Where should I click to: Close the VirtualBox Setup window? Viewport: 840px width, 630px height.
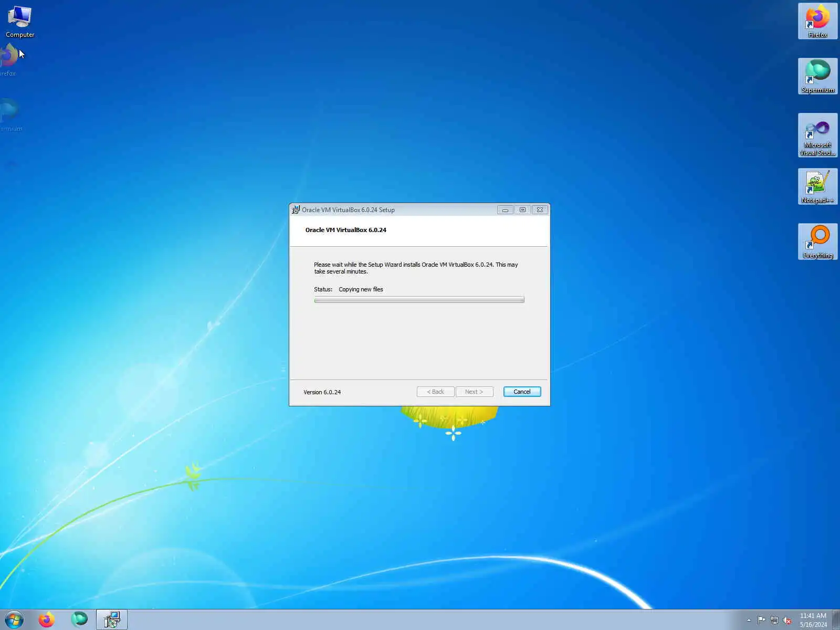point(540,210)
